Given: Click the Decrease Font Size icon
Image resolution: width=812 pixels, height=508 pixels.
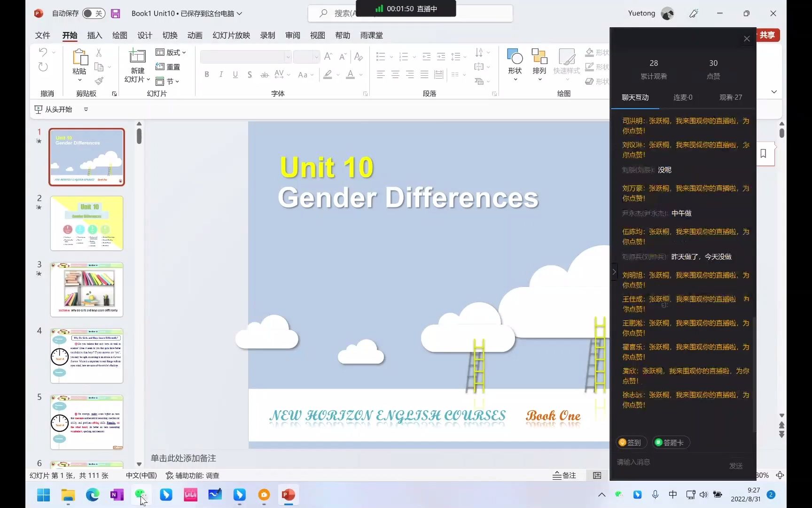Looking at the screenshot, I should tap(343, 56).
